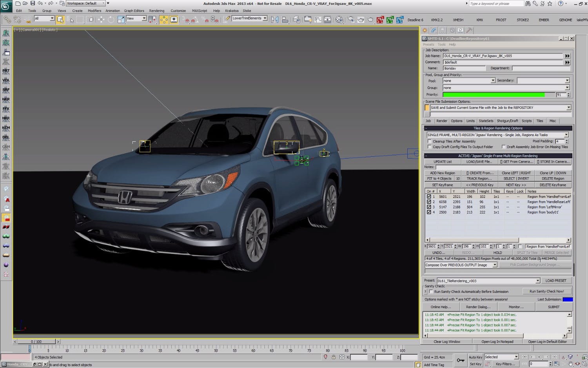Toggle Draft Assembly Job Error checkbox
This screenshot has height=368, width=588.
coord(504,147)
